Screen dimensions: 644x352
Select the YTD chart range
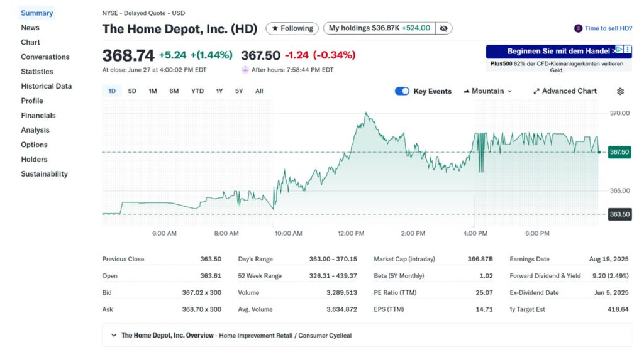tap(197, 91)
